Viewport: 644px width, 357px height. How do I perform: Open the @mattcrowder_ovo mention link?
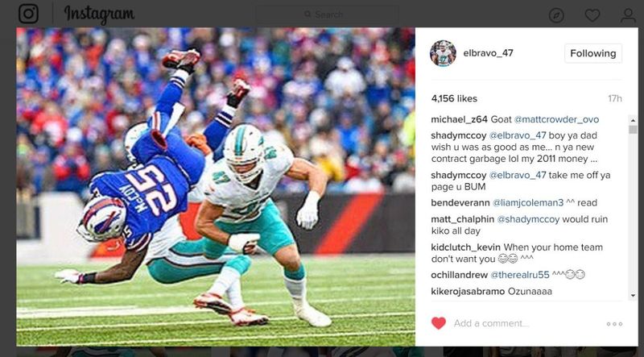pos(556,120)
